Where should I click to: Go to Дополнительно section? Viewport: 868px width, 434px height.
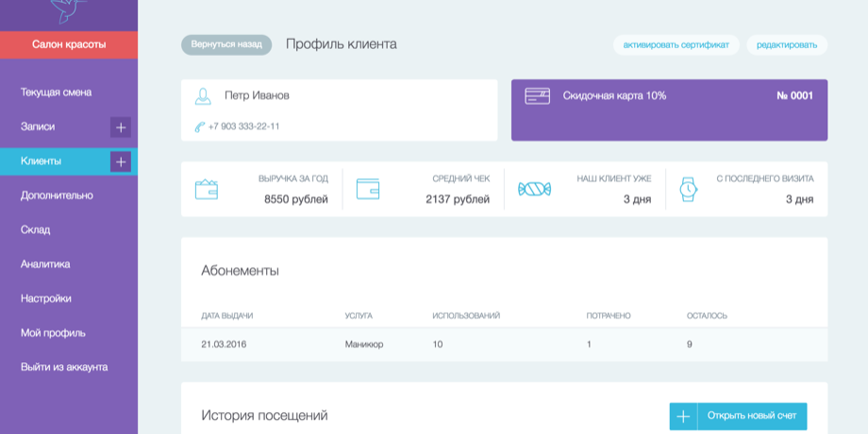57,195
